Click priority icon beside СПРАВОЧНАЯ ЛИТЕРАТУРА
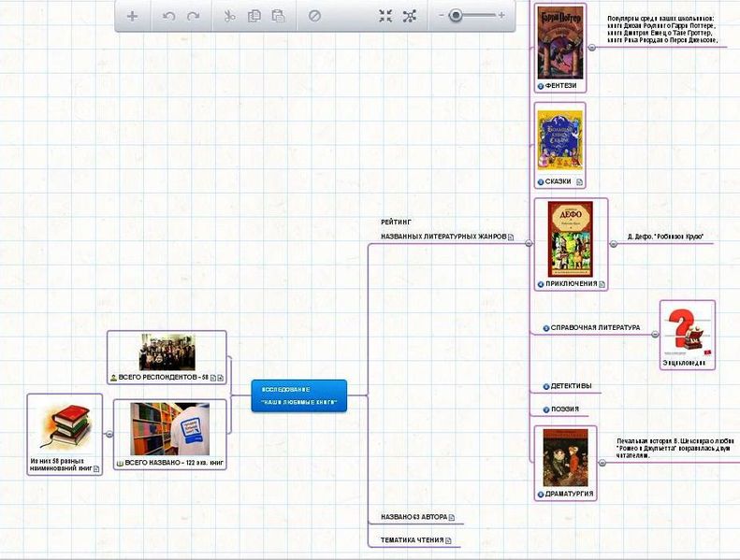 click(546, 328)
